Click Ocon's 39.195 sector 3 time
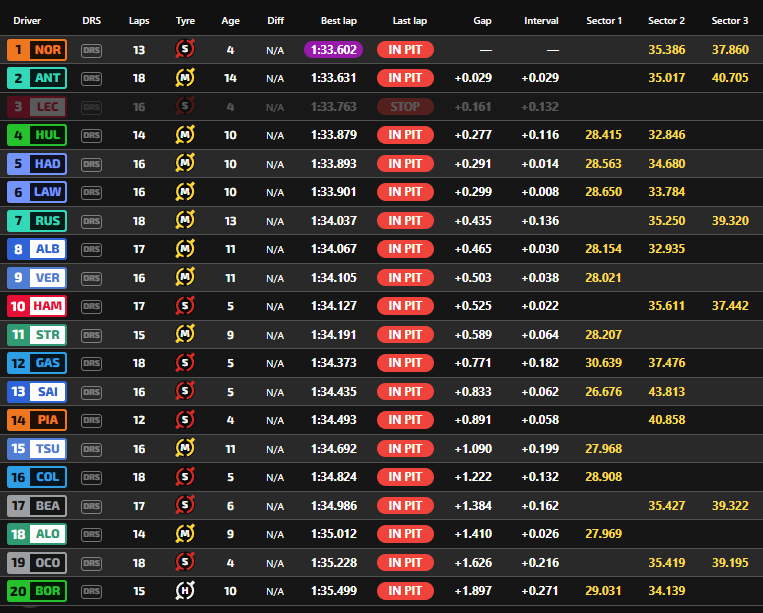The height and width of the screenshot is (613, 763). click(730, 563)
